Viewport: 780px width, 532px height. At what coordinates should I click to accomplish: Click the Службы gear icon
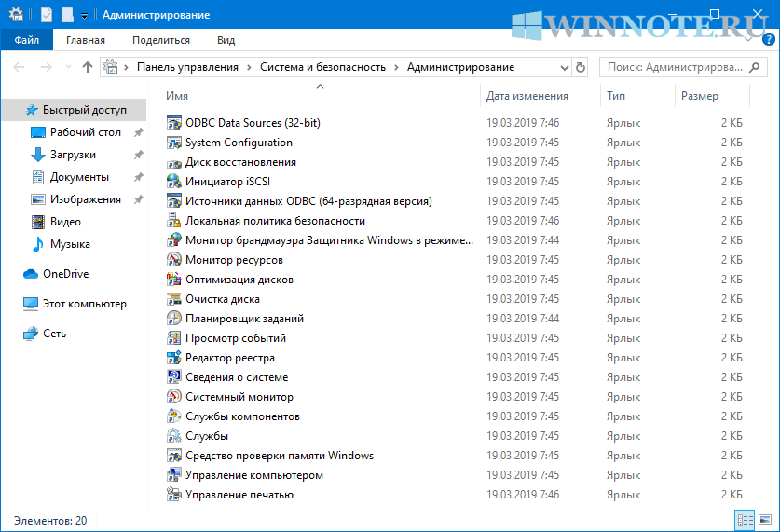(x=173, y=436)
